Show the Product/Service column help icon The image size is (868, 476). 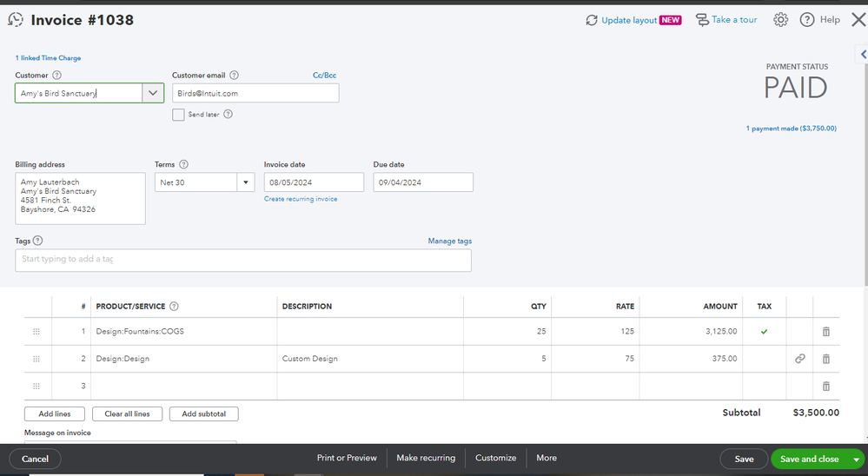click(x=174, y=306)
